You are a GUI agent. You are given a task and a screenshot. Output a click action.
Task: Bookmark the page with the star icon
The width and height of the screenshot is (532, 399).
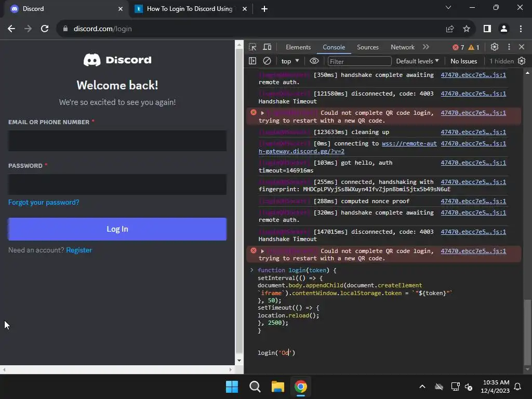point(467,29)
